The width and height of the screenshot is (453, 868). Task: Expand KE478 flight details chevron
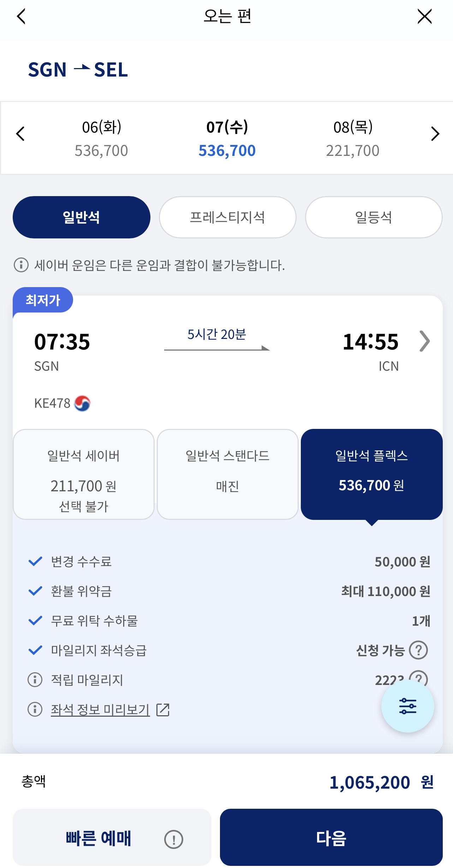tap(424, 341)
